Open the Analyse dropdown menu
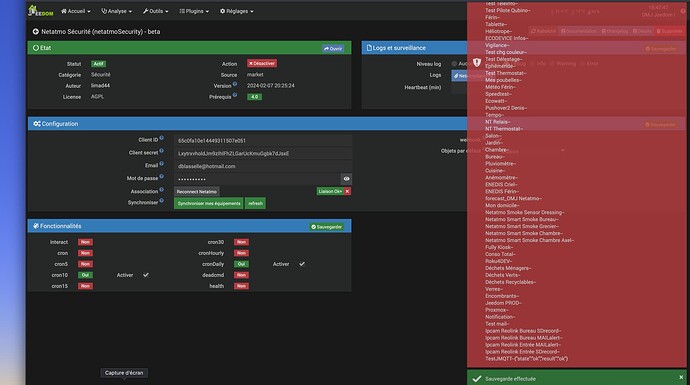This screenshot has width=690, height=385. (117, 11)
